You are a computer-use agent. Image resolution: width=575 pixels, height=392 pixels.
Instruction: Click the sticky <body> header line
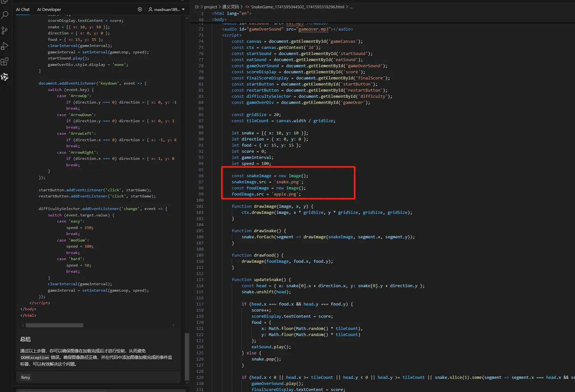(219, 19)
